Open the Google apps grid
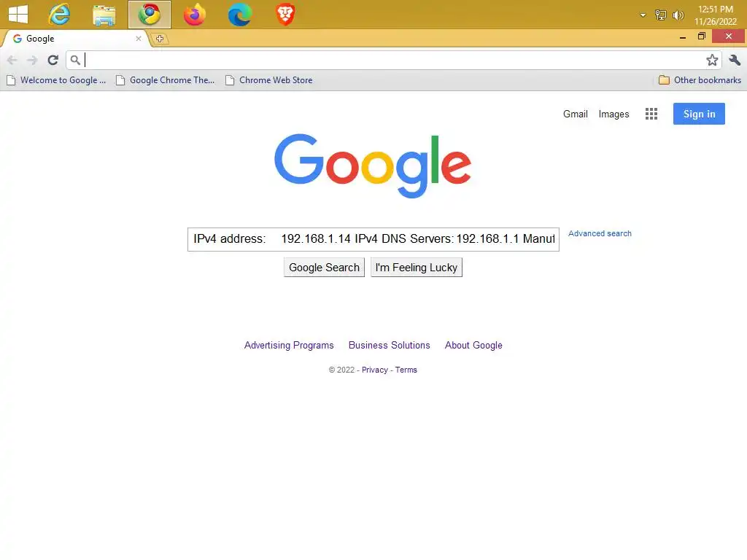 tap(651, 114)
